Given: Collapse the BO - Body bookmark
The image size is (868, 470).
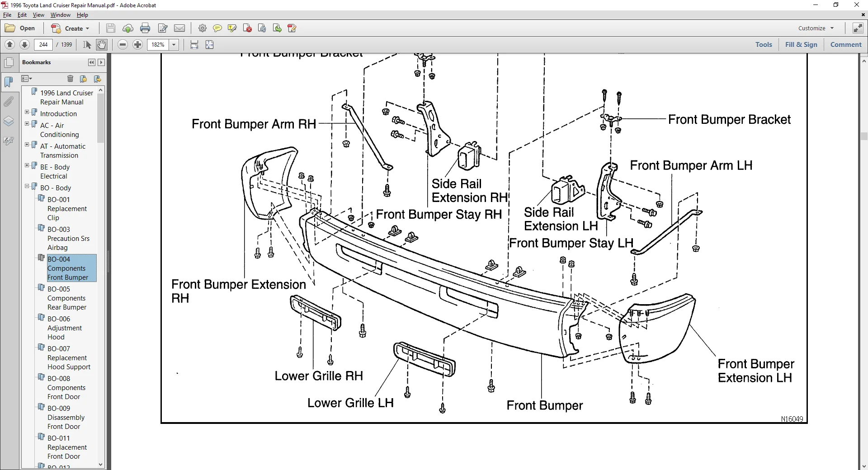Looking at the screenshot, I should tap(27, 186).
